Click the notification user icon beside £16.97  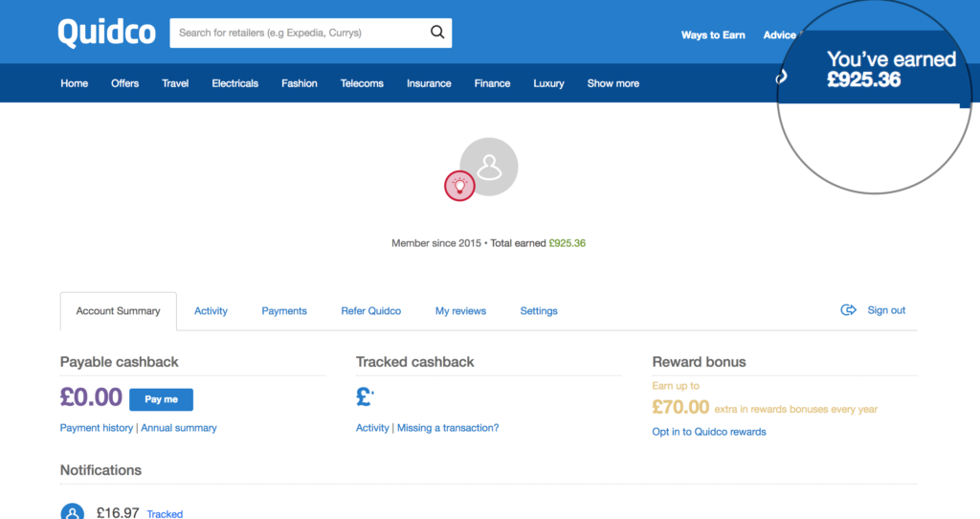[73, 511]
